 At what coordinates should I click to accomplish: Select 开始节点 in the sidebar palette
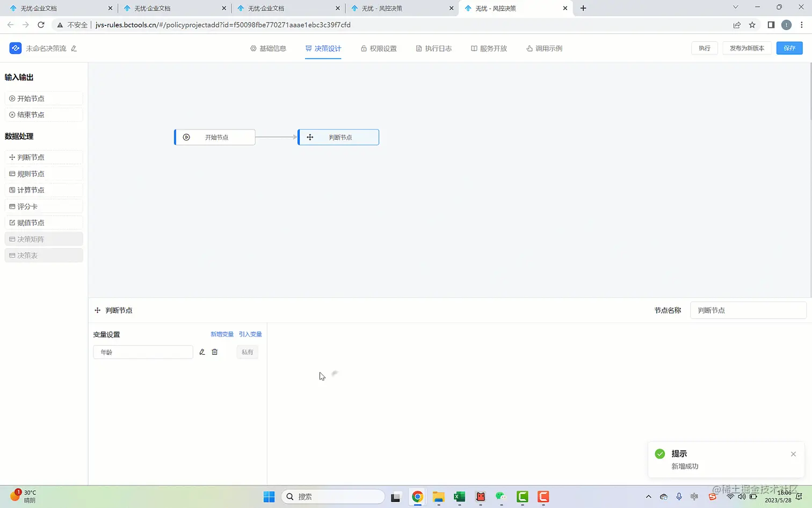coord(44,98)
